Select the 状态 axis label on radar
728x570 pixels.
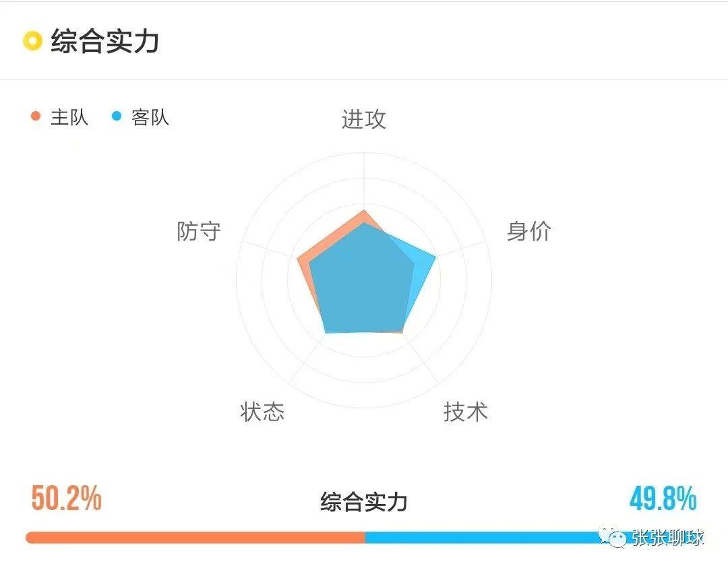pyautogui.click(x=262, y=411)
